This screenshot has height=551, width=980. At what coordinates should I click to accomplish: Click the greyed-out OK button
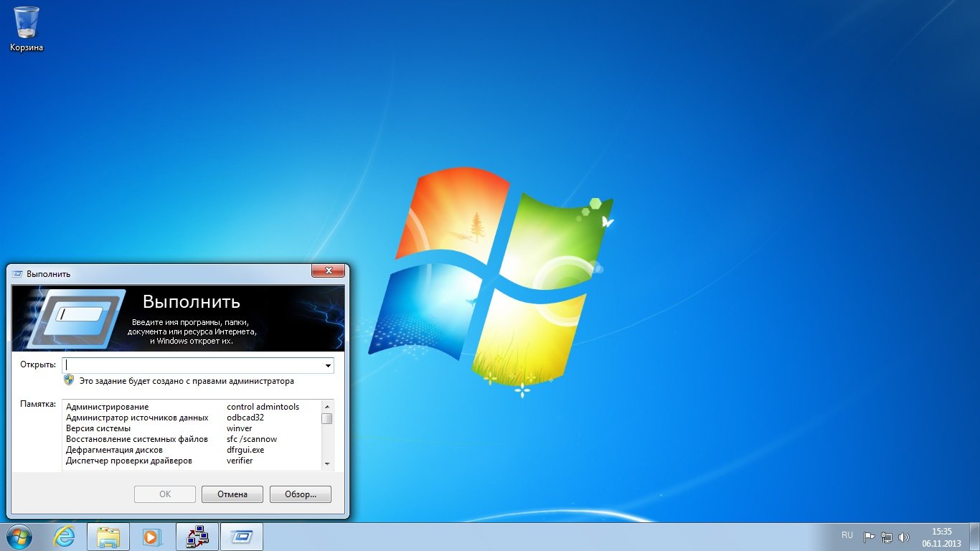click(x=165, y=494)
